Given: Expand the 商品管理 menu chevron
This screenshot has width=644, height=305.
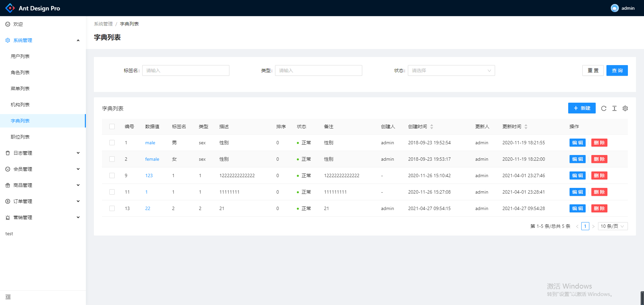Looking at the screenshot, I should pyautogui.click(x=78, y=185).
